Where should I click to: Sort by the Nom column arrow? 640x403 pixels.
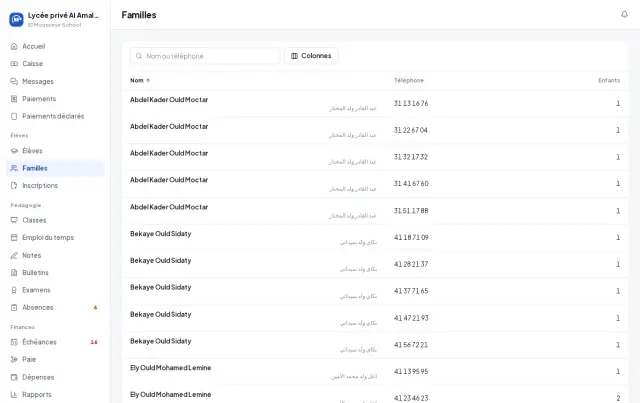pos(148,80)
